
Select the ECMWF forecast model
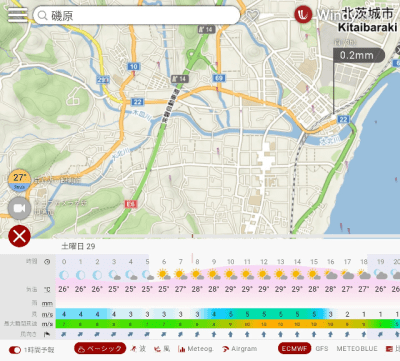[294, 349]
